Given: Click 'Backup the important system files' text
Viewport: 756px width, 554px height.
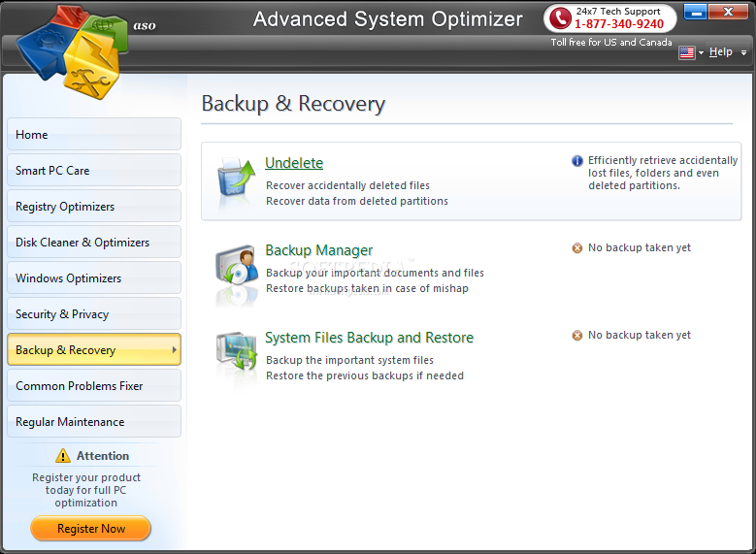Looking at the screenshot, I should pos(349,360).
